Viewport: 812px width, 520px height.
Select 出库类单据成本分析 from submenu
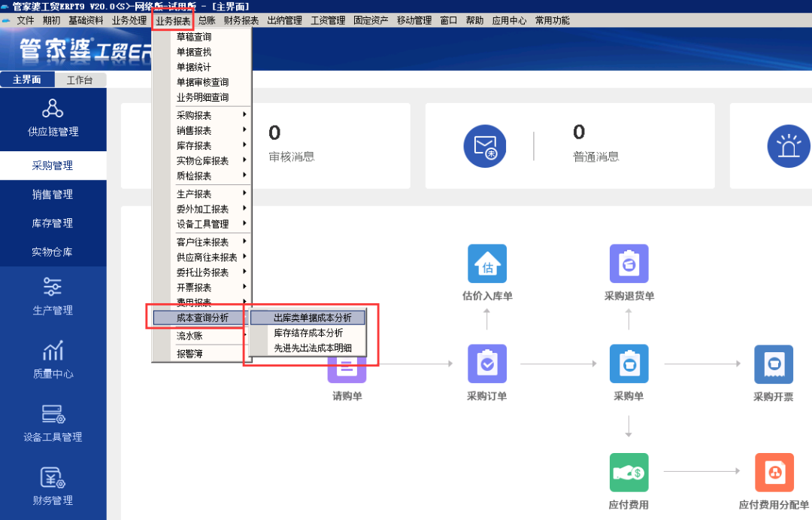click(x=311, y=318)
